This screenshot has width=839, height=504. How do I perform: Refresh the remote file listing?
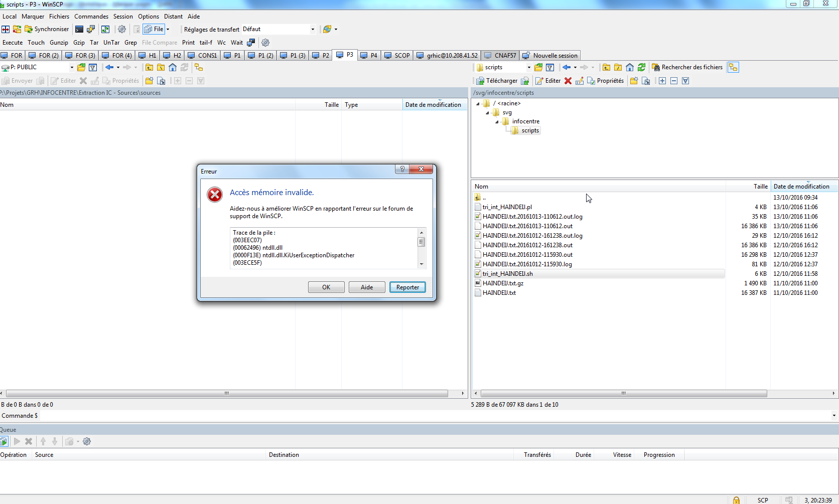[x=641, y=67]
